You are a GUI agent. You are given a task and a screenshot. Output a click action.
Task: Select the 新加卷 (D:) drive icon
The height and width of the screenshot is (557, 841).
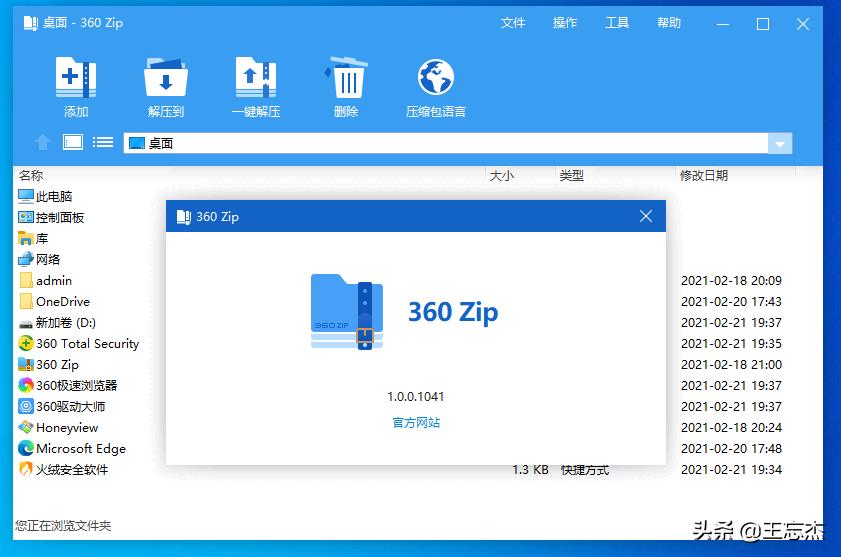26,324
